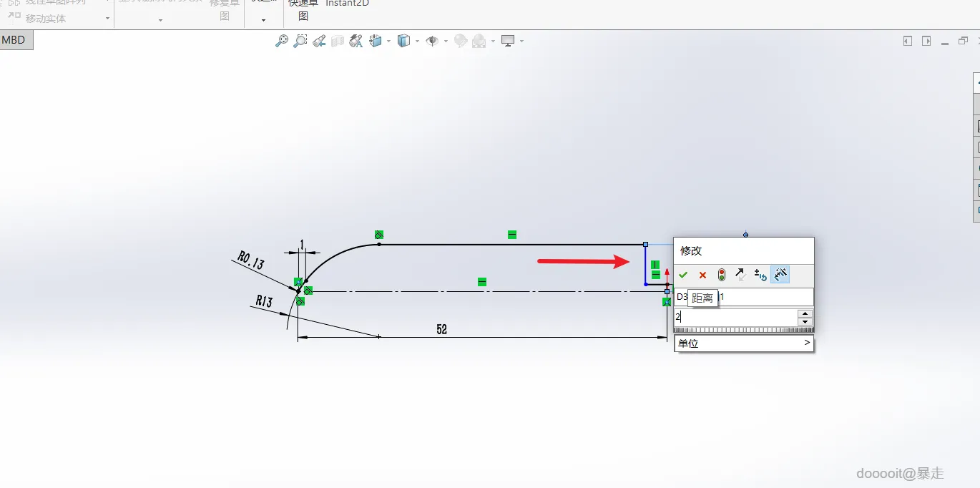
Task: Expand the 移动实体 dropdown arrow
Action: coord(107,19)
